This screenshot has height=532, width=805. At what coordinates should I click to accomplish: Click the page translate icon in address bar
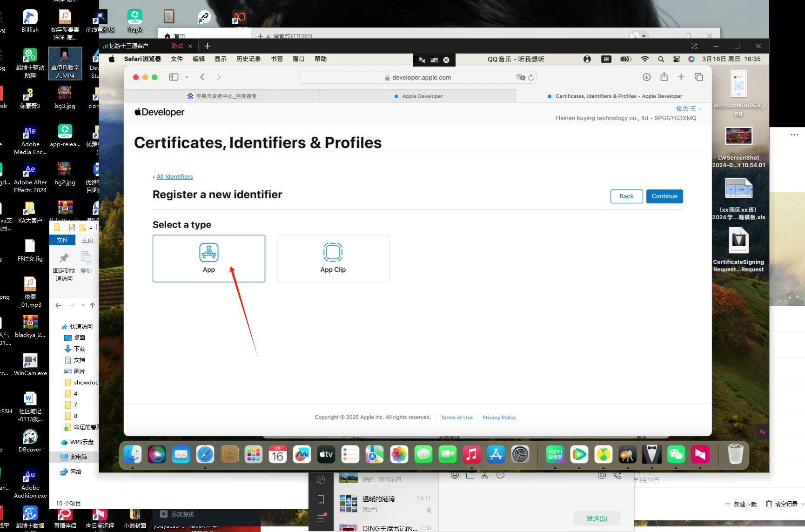click(521, 77)
